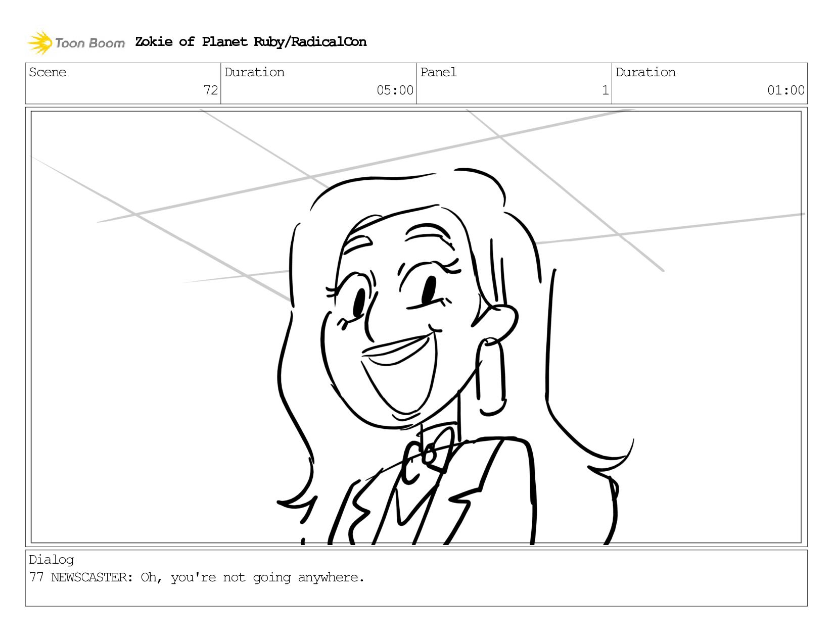Click the Toon Boom logo
This screenshot has height=644, width=834.
(x=76, y=42)
